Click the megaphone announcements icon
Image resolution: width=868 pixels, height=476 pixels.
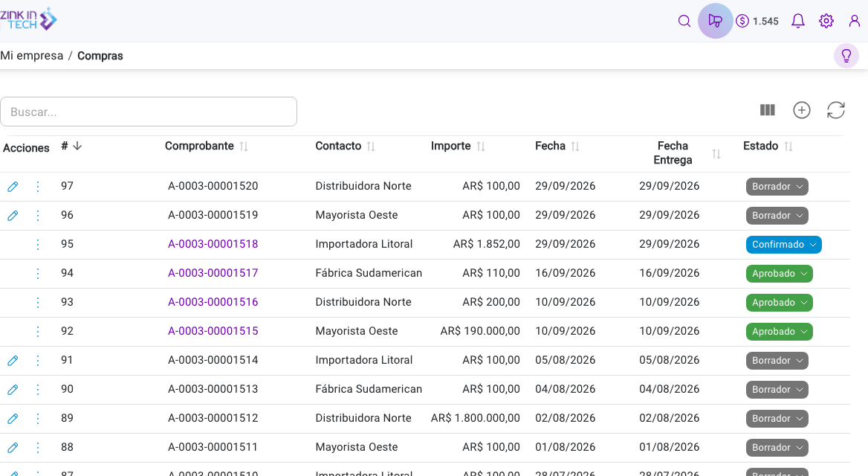715,21
